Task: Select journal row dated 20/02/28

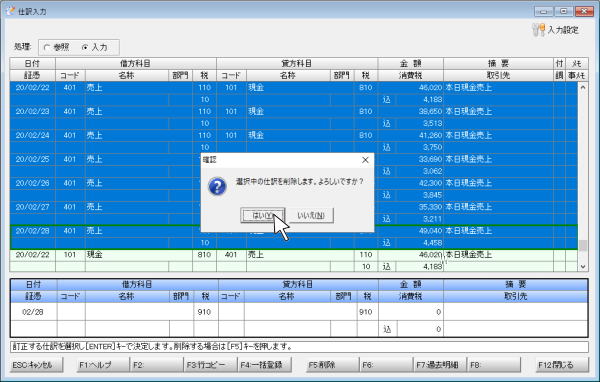Action: click(293, 237)
